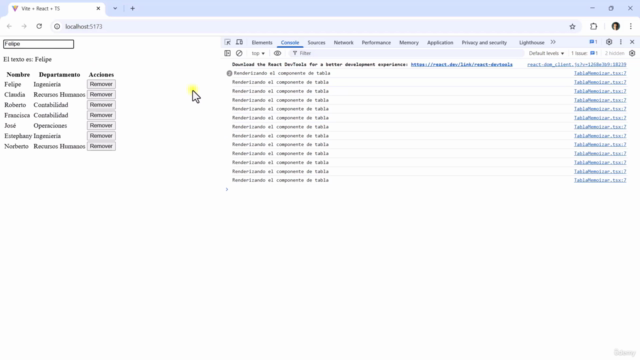
Task: Activate the DevTools inspect element picker
Action: 227,42
